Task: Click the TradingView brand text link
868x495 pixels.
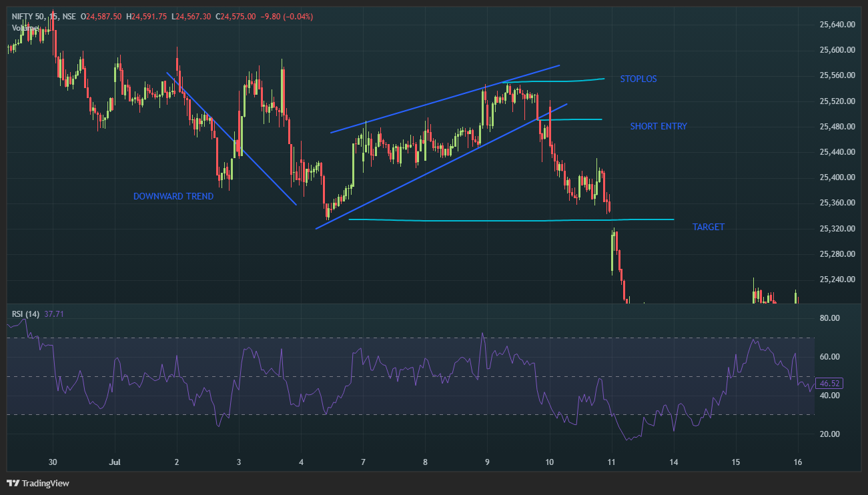Action: point(45,483)
